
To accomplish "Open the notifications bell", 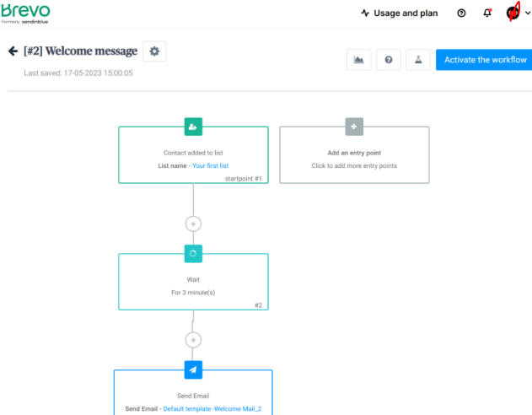I will click(486, 13).
